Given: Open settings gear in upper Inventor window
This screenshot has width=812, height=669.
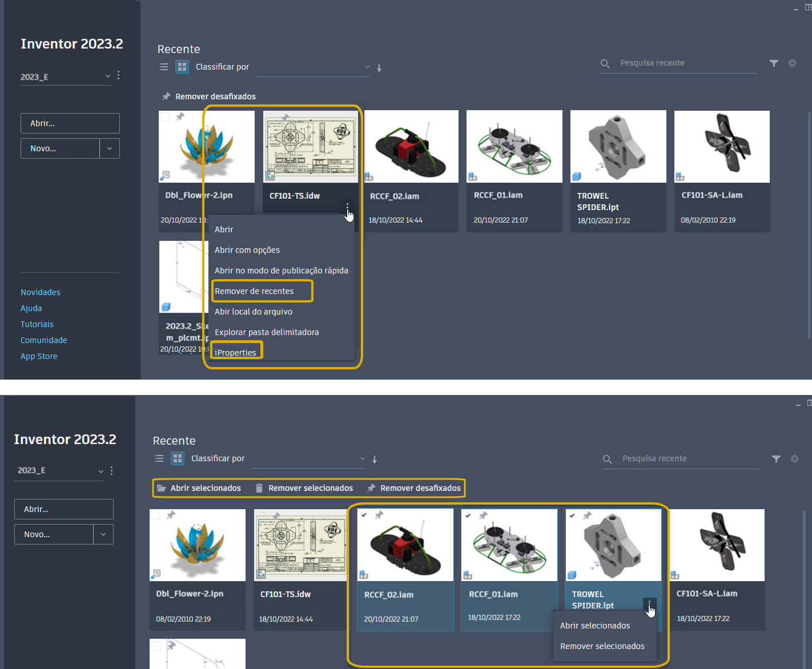Looking at the screenshot, I should [792, 63].
